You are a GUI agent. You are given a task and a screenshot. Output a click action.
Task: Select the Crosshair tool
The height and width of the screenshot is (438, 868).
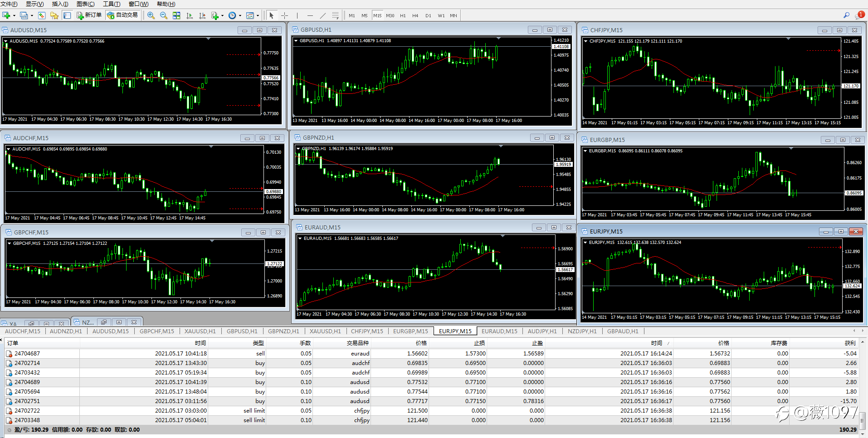point(284,15)
